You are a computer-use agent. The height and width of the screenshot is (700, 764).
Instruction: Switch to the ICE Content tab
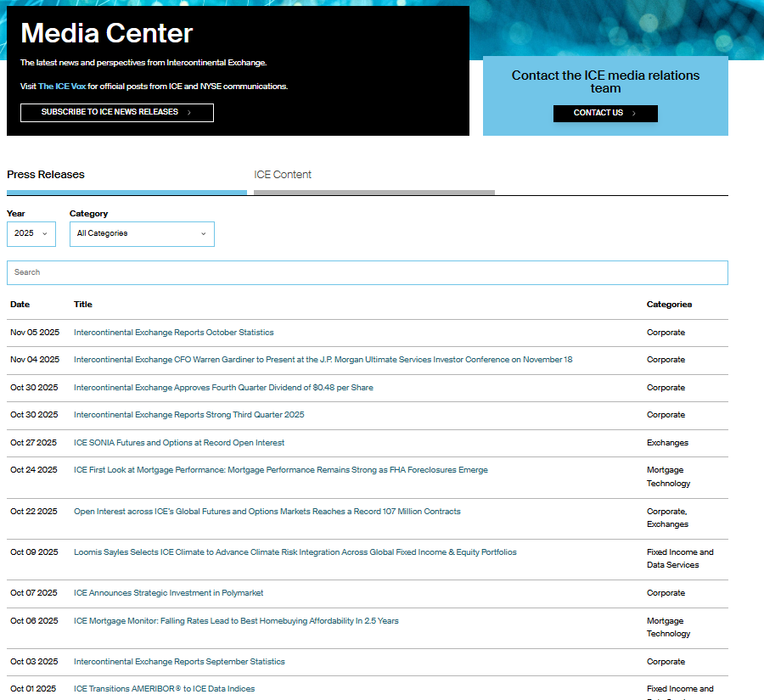[x=283, y=175]
